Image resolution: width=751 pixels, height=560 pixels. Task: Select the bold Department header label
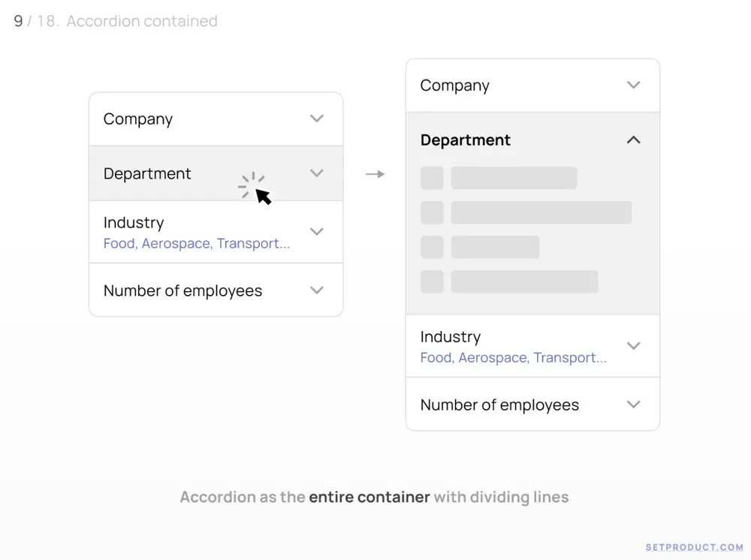pyautogui.click(x=466, y=140)
